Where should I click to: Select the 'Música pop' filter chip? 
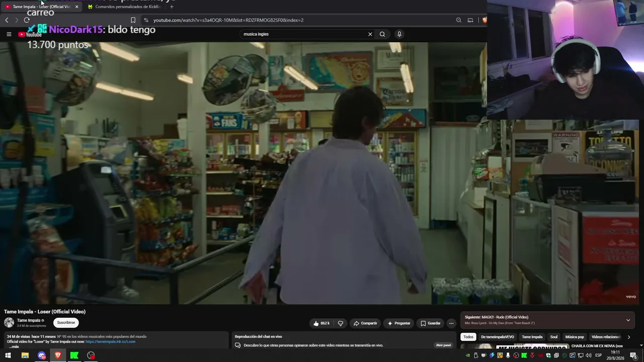tap(575, 337)
